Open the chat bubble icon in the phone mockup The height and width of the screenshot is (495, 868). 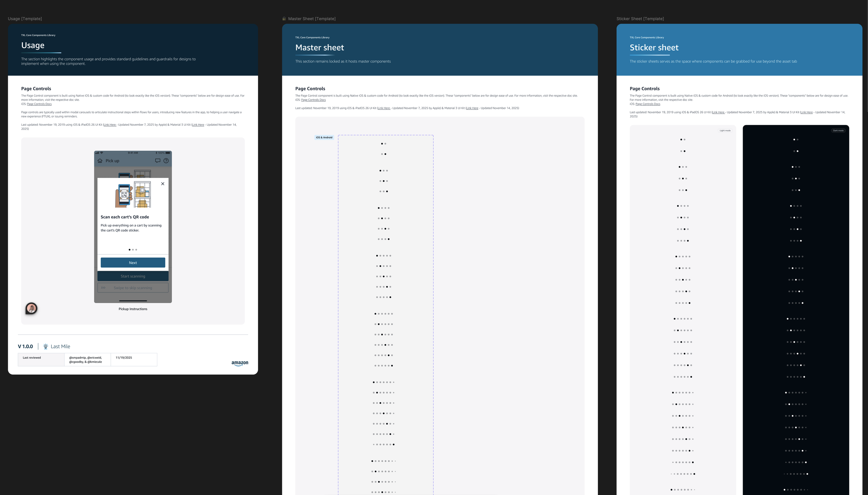[158, 160]
